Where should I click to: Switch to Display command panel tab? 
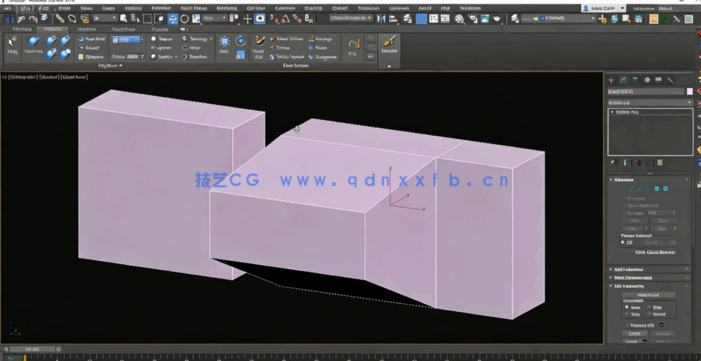659,80
